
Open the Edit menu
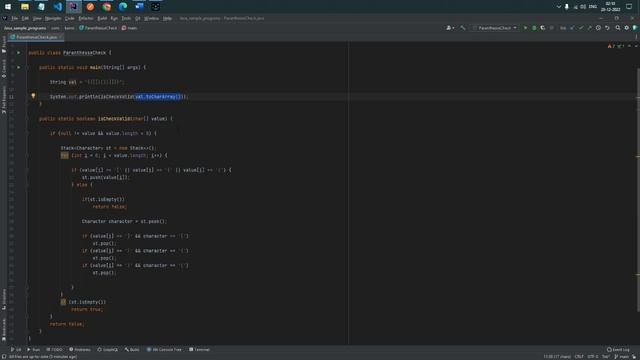[25, 18]
